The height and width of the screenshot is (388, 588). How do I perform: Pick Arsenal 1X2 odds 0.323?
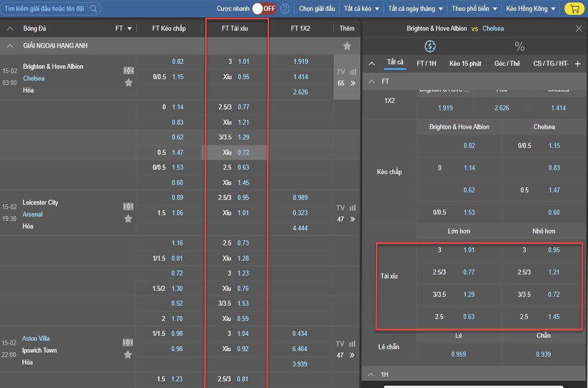click(300, 213)
